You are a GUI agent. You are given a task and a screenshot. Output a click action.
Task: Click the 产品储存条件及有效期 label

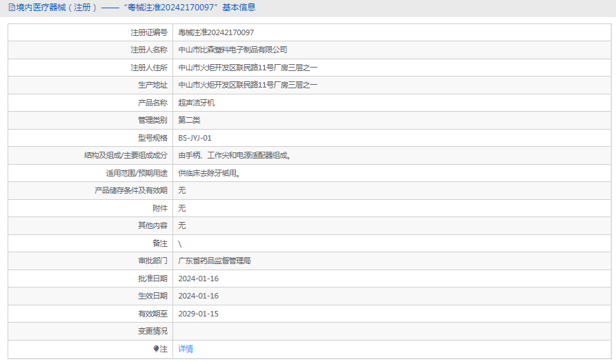tap(131, 190)
